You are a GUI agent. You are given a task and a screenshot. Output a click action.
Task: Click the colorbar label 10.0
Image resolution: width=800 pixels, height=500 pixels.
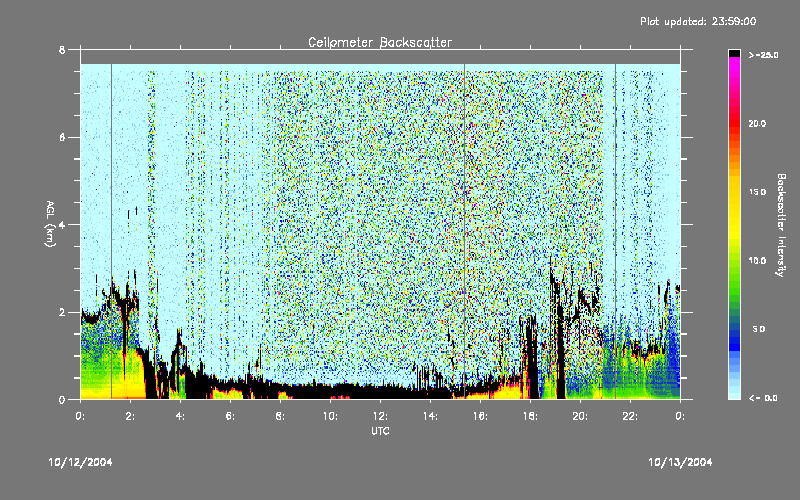pos(758,261)
